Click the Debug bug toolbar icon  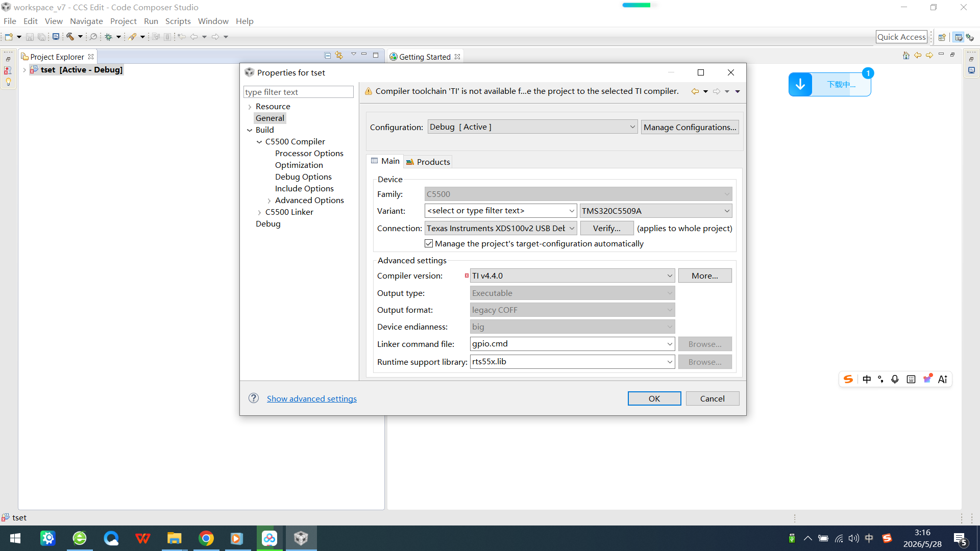tap(108, 37)
